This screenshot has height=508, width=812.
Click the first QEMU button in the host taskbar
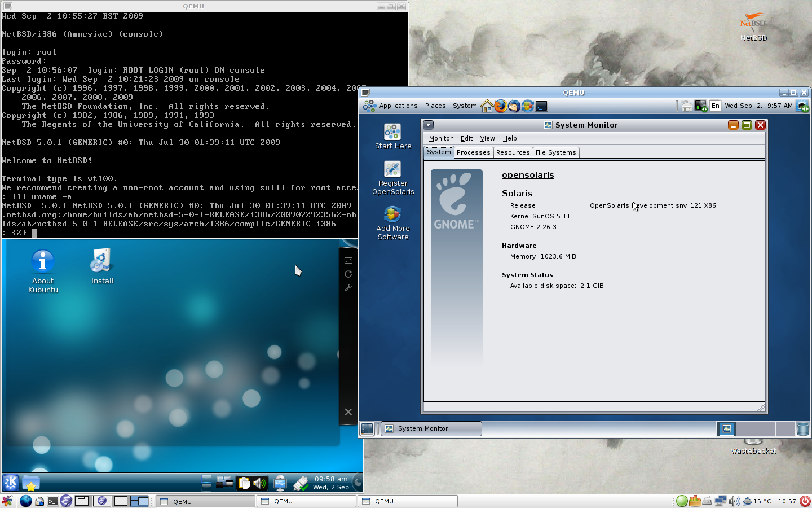point(205,501)
